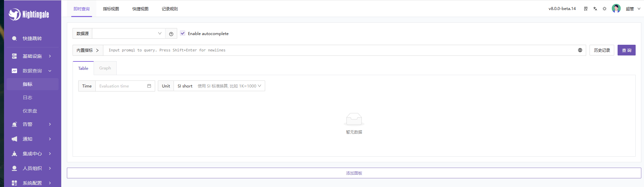Uncheck the Enable autocomplete checkbox
644x187 pixels.
183,33
